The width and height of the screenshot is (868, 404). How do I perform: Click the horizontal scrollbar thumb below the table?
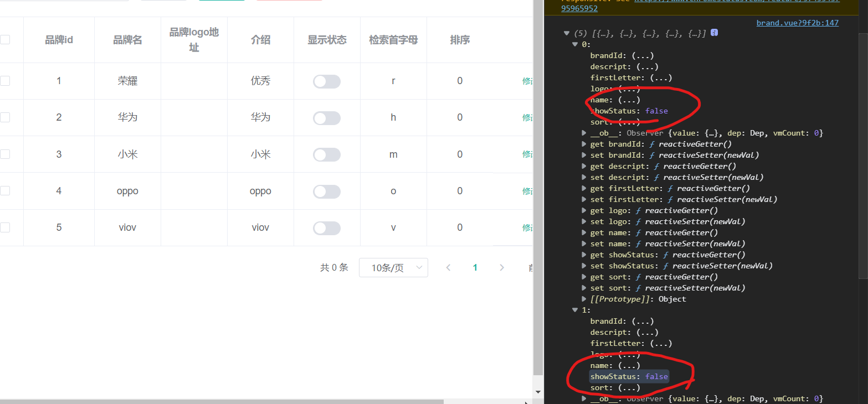[x=222, y=401]
